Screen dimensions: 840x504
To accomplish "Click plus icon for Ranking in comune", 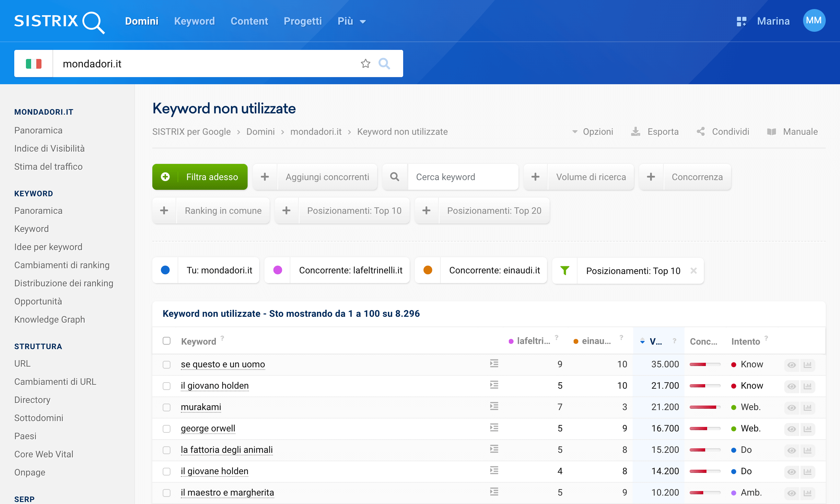I will [164, 211].
